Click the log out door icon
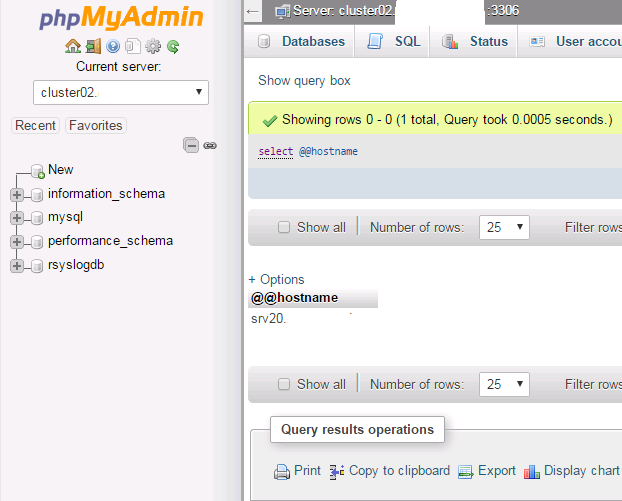This screenshot has width=622, height=501. [93, 46]
